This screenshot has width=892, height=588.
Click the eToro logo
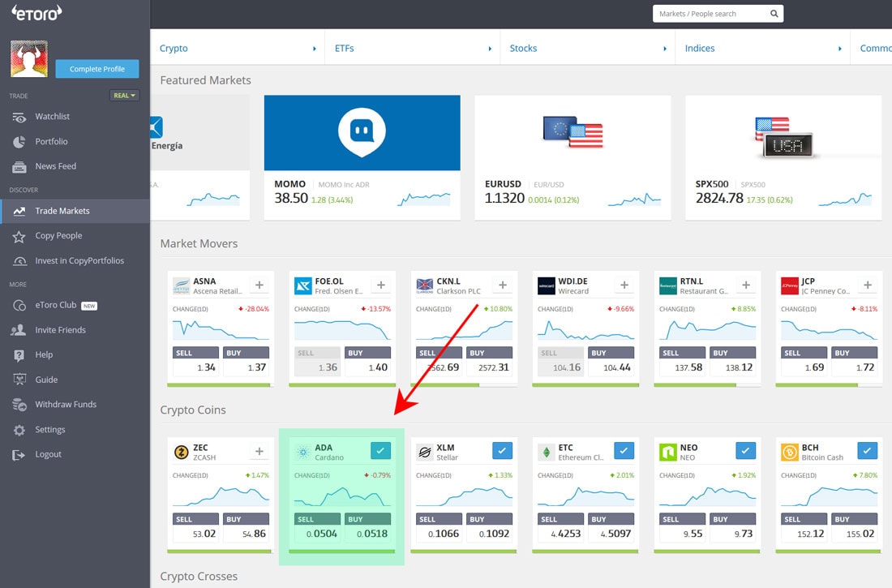tap(36, 12)
